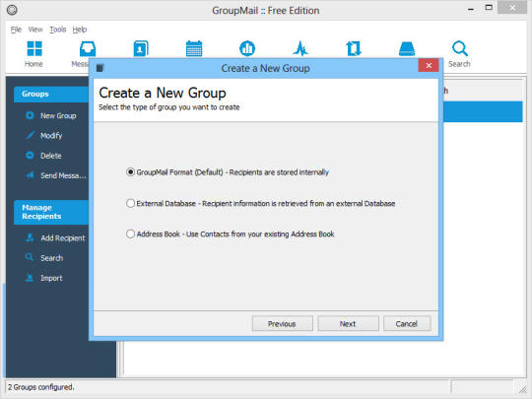
Task: Maximize the GroupMail main window
Action: coord(489,8)
